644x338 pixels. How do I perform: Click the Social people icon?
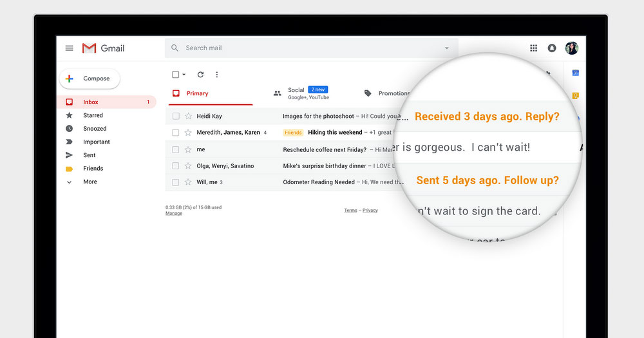coord(277,93)
